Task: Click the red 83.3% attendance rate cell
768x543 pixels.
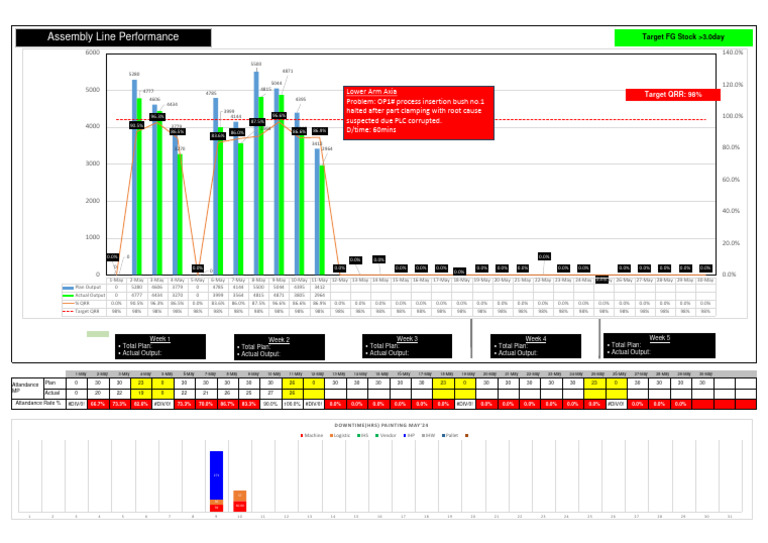Action: pyautogui.click(x=249, y=404)
